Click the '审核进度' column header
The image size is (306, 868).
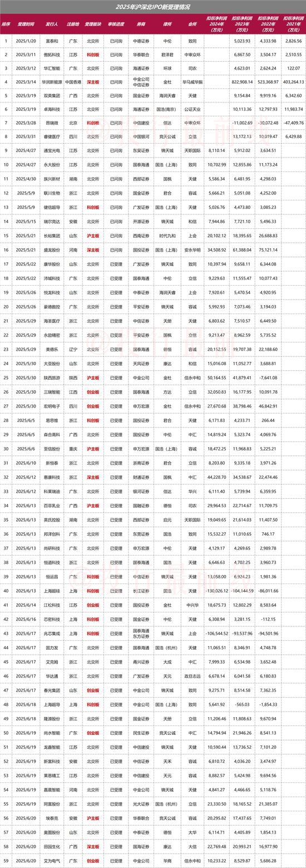(116, 25)
